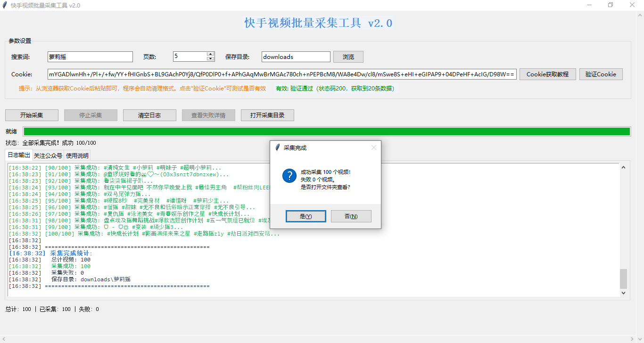Close the main application window
Viewport: 644px width, 343px height.
(x=633, y=5)
